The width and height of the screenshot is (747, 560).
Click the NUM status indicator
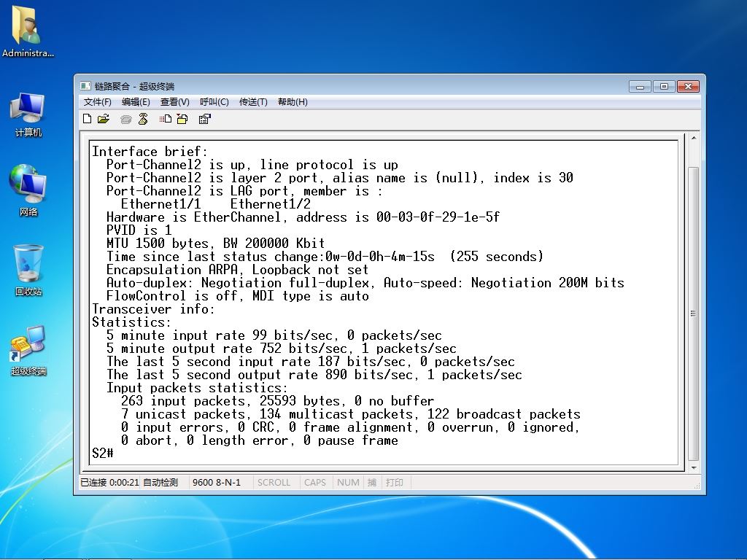348,483
